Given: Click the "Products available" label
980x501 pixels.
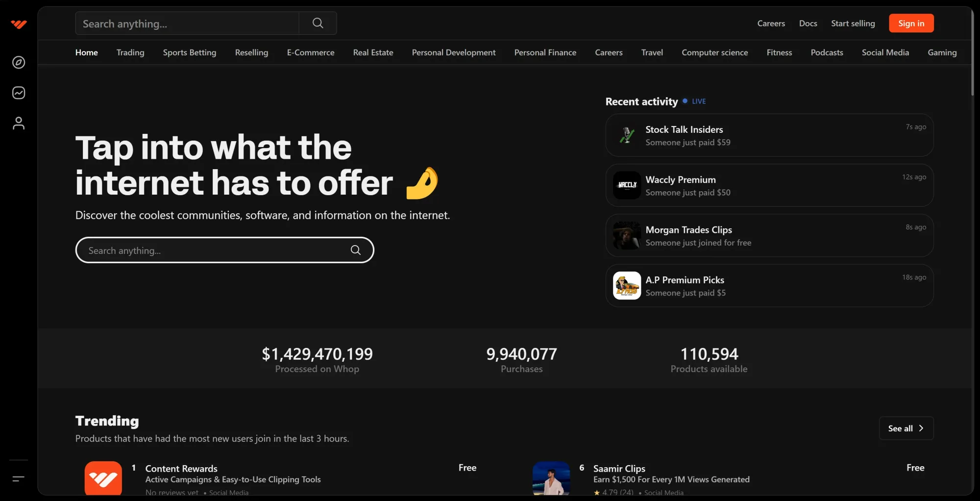Looking at the screenshot, I should click(709, 369).
